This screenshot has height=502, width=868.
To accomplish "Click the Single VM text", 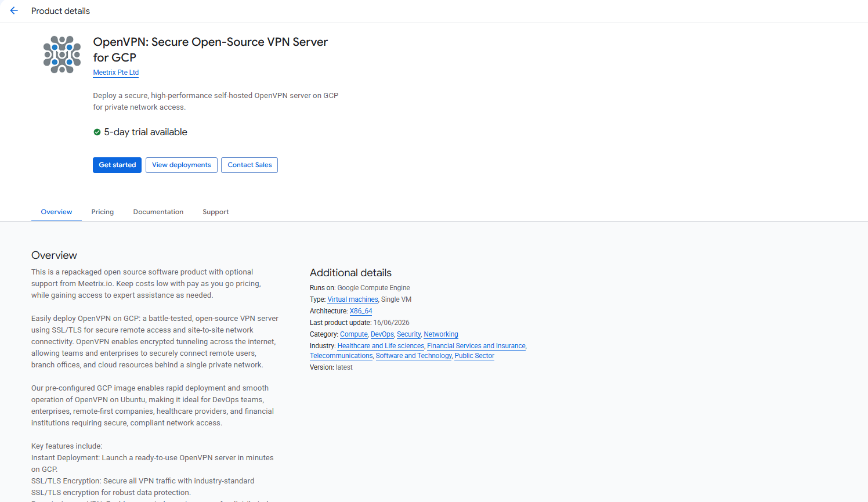I will (x=396, y=299).
